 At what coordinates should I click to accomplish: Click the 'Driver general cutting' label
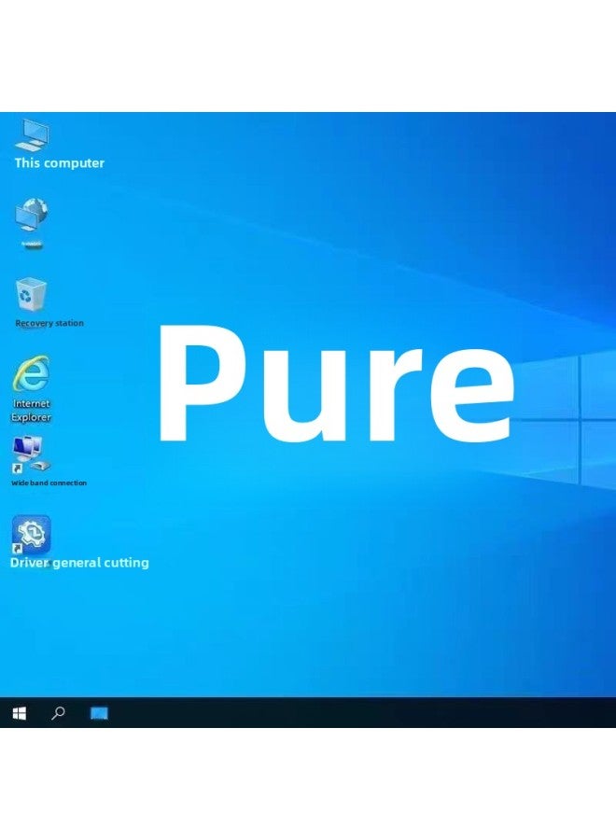coord(79,563)
